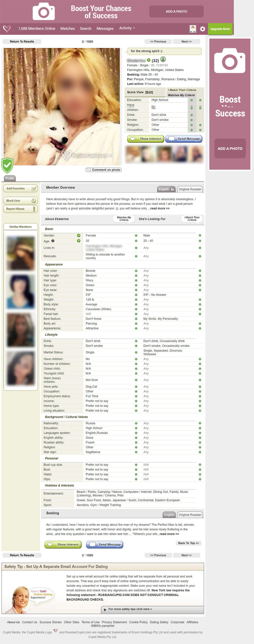Report abuse for this profile
The width and height of the screenshot is (254, 644).
click(21, 209)
